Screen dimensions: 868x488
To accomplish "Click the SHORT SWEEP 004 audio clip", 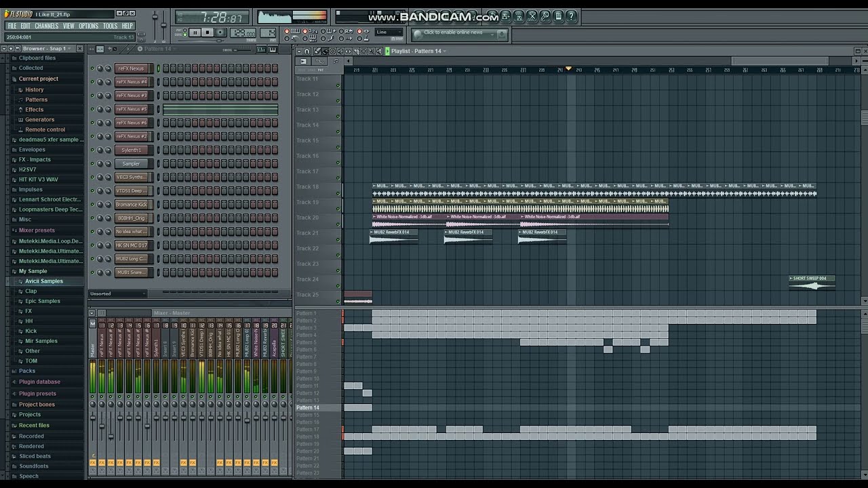I will coord(812,283).
